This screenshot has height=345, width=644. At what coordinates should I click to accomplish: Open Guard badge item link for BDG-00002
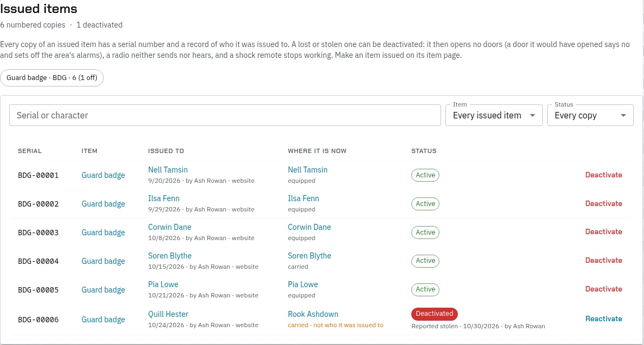[103, 204]
